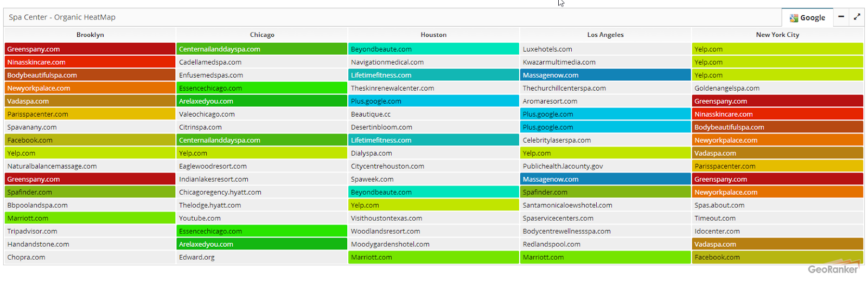Click the Thechurchillcenterspa.com cell
Image resolution: width=868 pixels, height=282 pixels.
pyautogui.click(x=605, y=88)
